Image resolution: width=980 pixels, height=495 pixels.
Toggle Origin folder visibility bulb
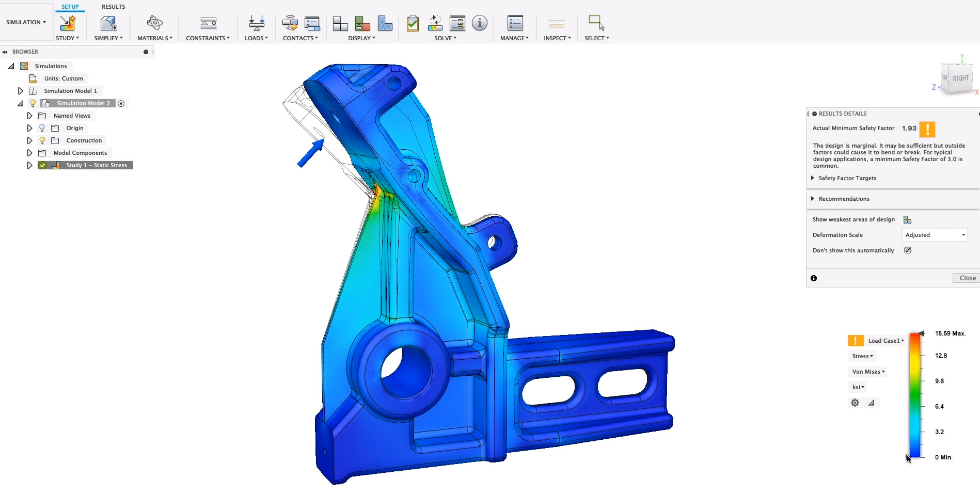pyautogui.click(x=42, y=128)
